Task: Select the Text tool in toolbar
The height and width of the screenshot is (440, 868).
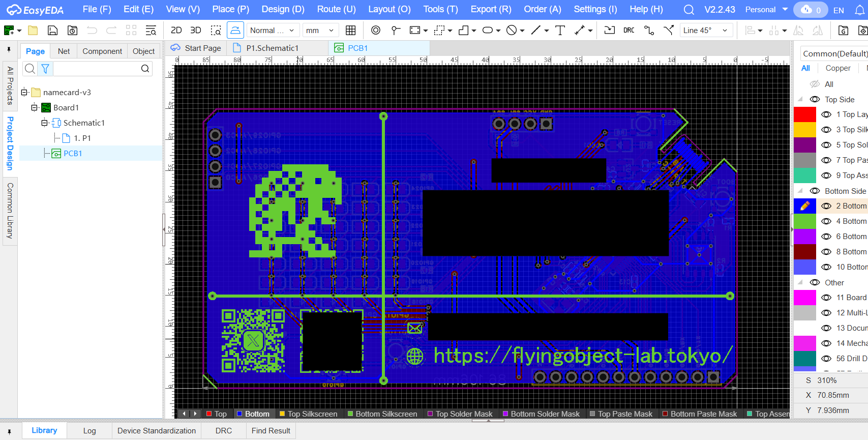Action: [x=560, y=31]
